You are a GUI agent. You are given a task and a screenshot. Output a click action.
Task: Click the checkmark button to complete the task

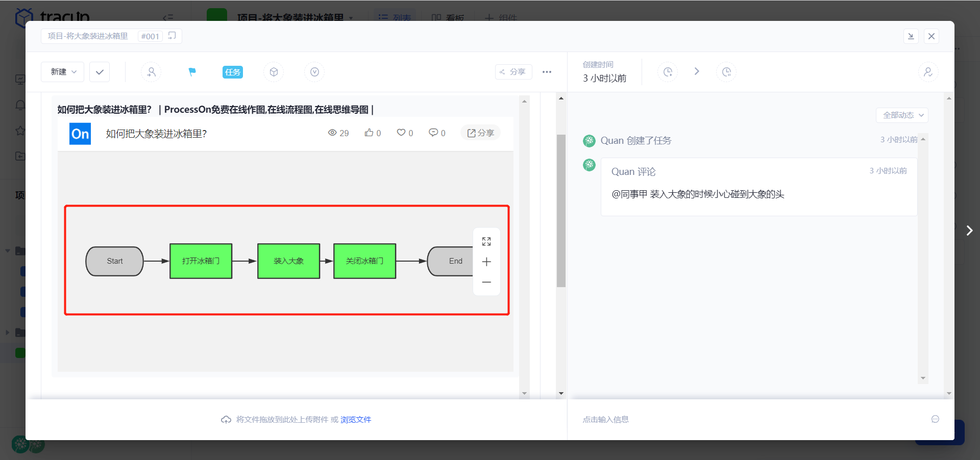99,72
